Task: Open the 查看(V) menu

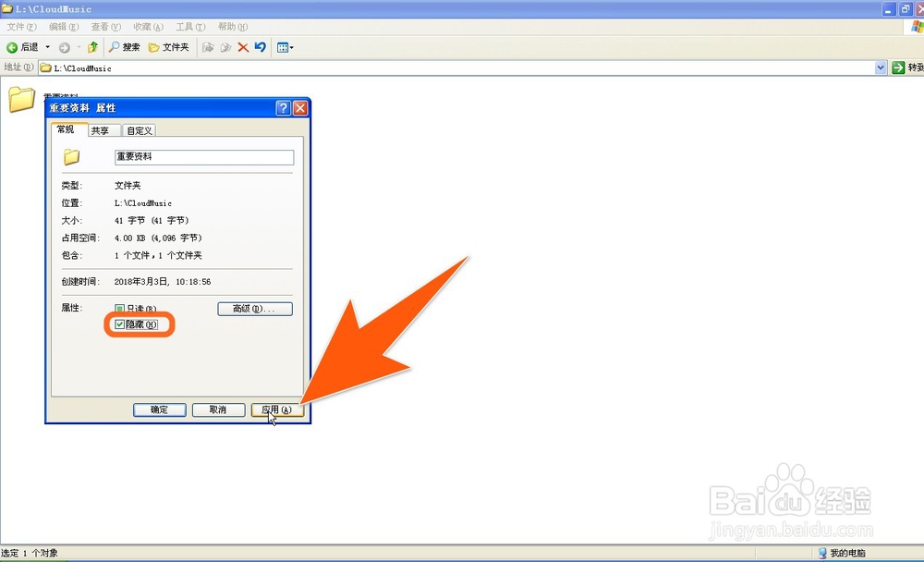Action: pos(106,27)
